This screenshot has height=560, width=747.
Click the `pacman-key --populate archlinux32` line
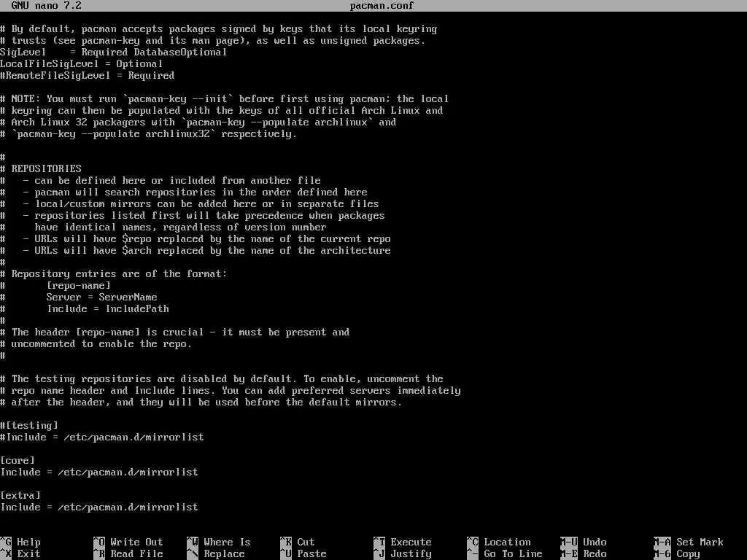tap(149, 134)
